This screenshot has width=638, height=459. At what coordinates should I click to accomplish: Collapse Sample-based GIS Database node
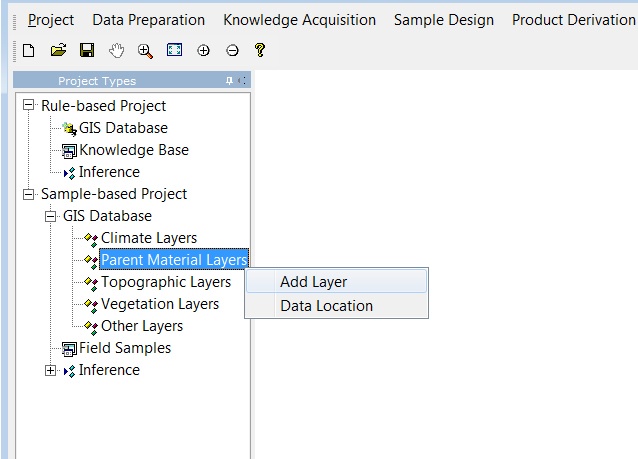pos(50,216)
